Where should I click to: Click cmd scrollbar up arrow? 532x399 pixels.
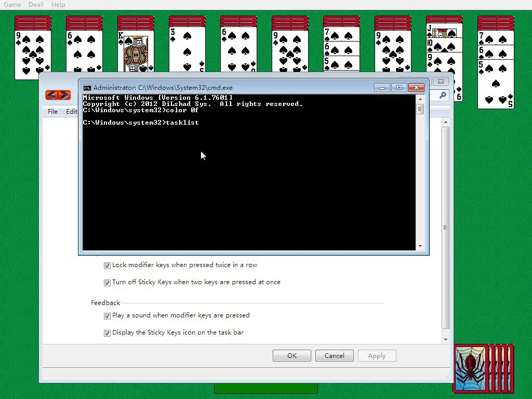coord(420,99)
